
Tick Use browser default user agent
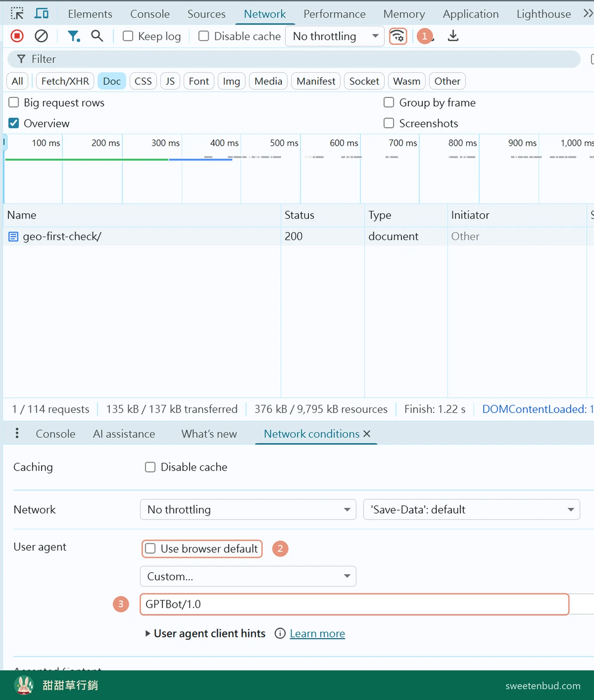point(150,548)
